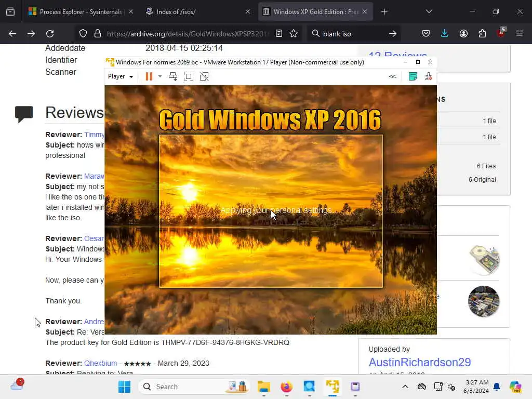Go back to the previous page
The image size is (532, 399).
point(12,34)
